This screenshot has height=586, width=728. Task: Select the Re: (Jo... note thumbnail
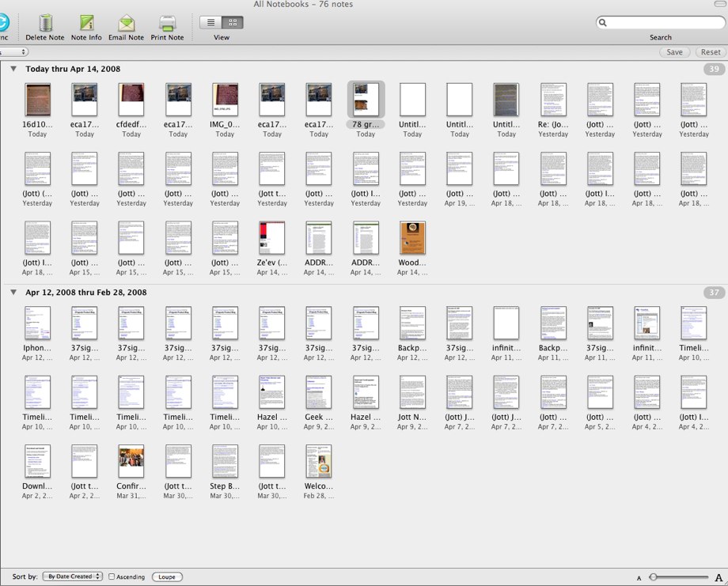point(553,100)
